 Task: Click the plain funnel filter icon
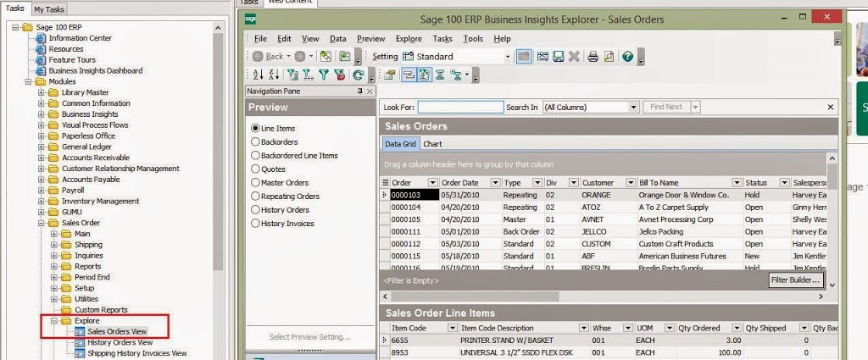[x=324, y=75]
